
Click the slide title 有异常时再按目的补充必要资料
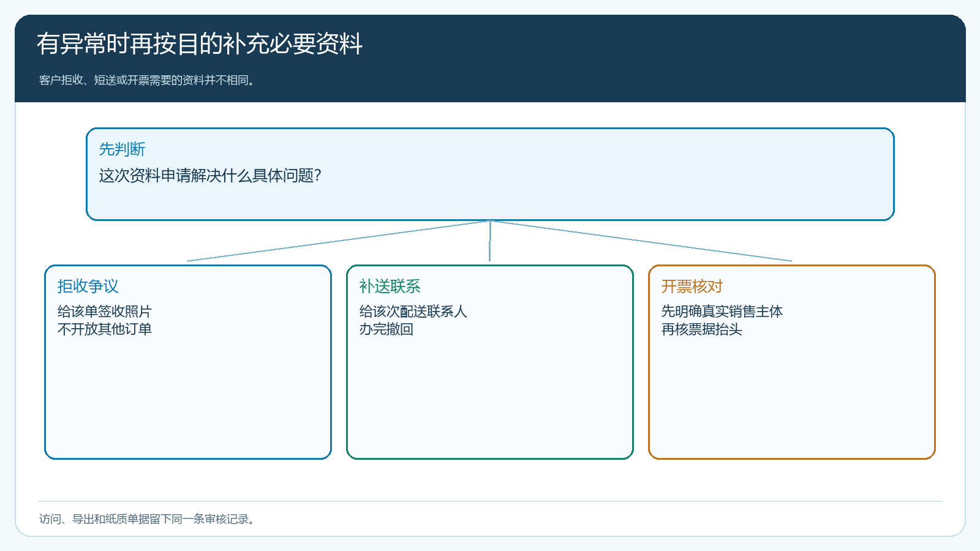[200, 44]
